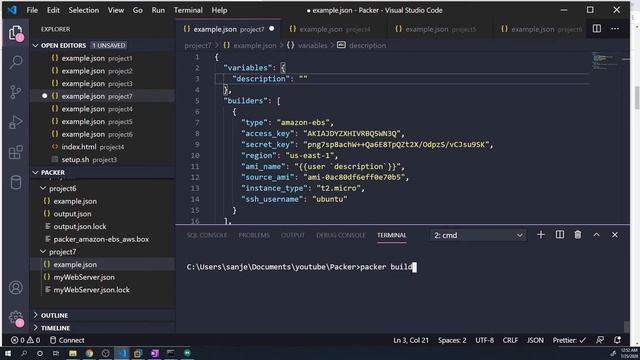This screenshot has height=360, width=640.
Task: Click errors and warnings status indicator
Action: pos(25,340)
